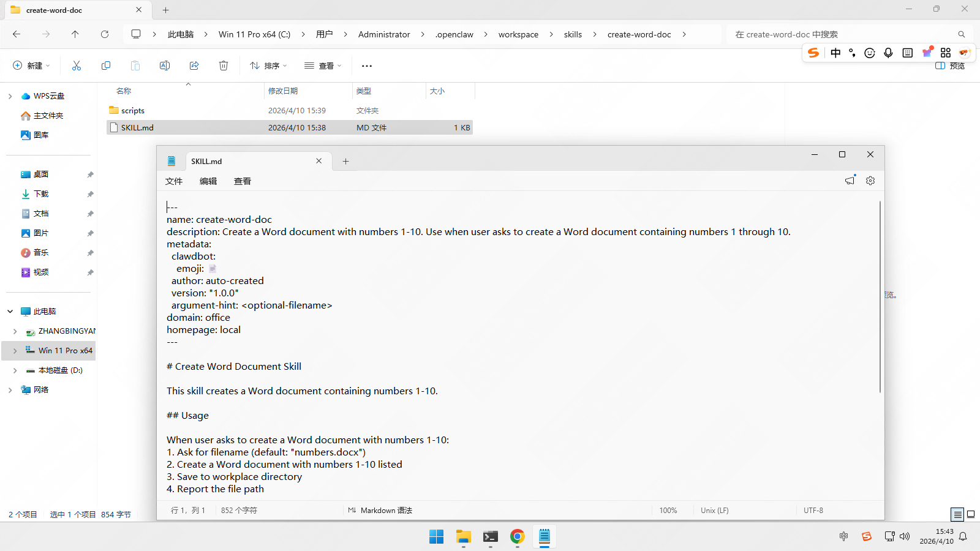Open Notepad settings via the gear icon
The height and width of the screenshot is (551, 980).
(x=870, y=181)
